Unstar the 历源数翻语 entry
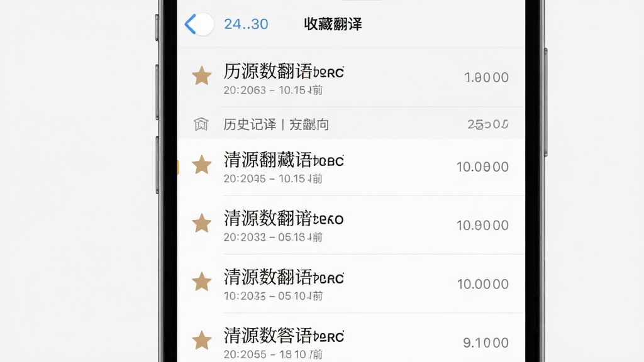Image resolution: width=644 pixels, height=362 pixels. (202, 76)
